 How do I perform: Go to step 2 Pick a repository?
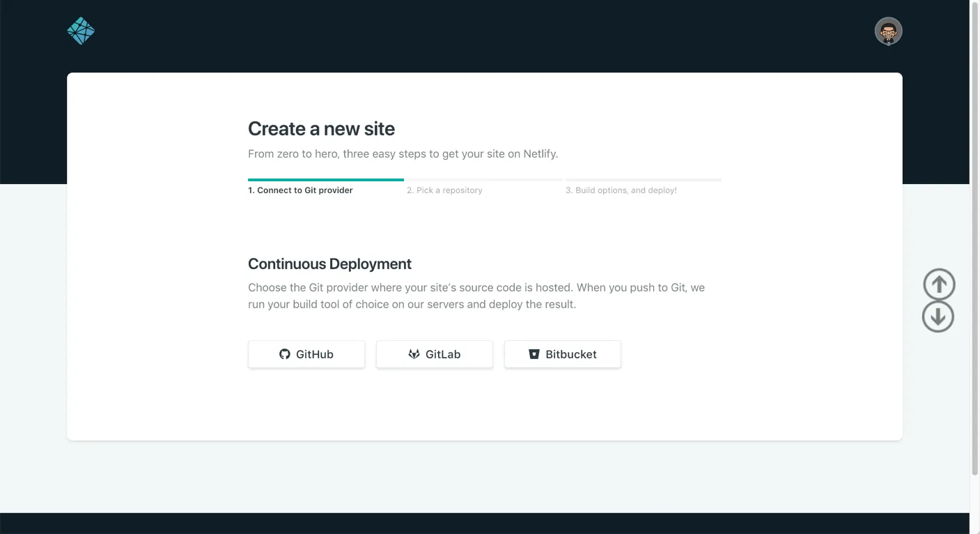pyautogui.click(x=444, y=190)
